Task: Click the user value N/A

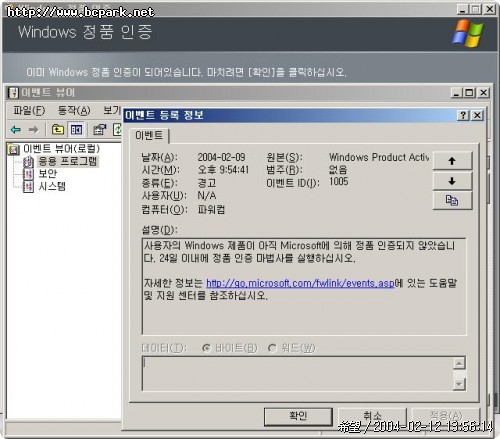Action: [x=207, y=195]
